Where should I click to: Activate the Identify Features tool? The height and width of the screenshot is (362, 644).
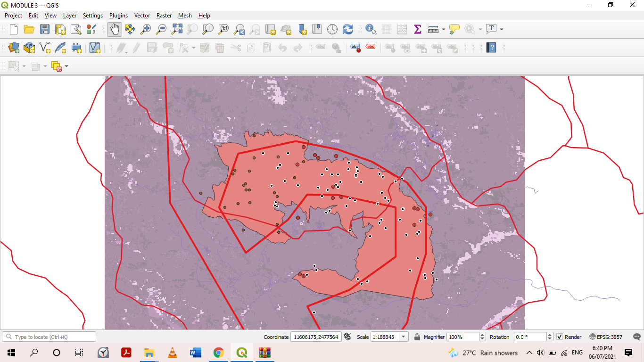coord(371,29)
